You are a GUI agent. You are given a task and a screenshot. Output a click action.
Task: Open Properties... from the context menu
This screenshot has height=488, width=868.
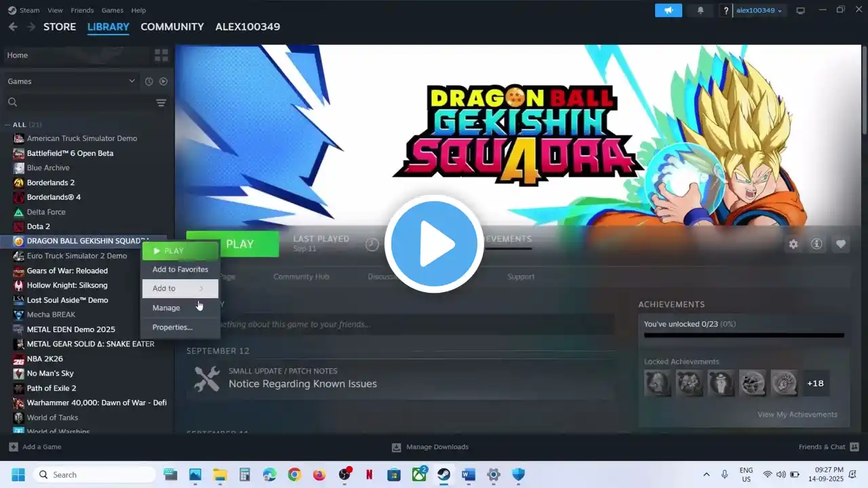(180, 327)
